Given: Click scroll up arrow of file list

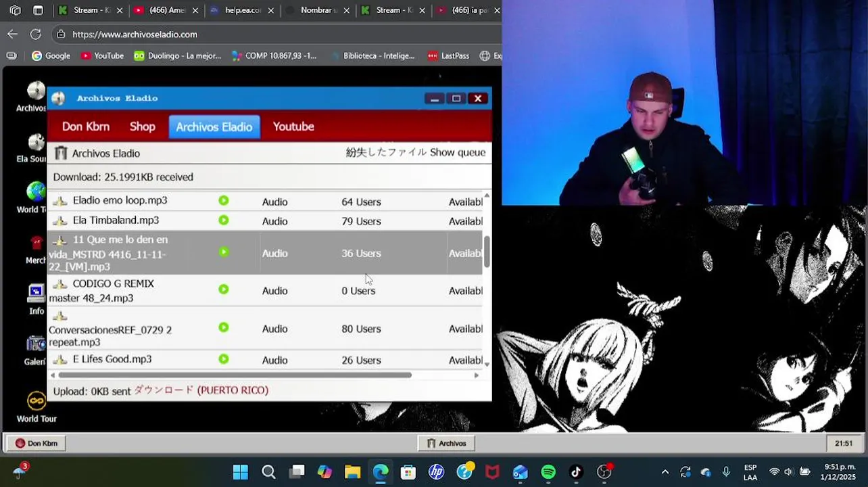Looking at the screenshot, I should pyautogui.click(x=487, y=195).
